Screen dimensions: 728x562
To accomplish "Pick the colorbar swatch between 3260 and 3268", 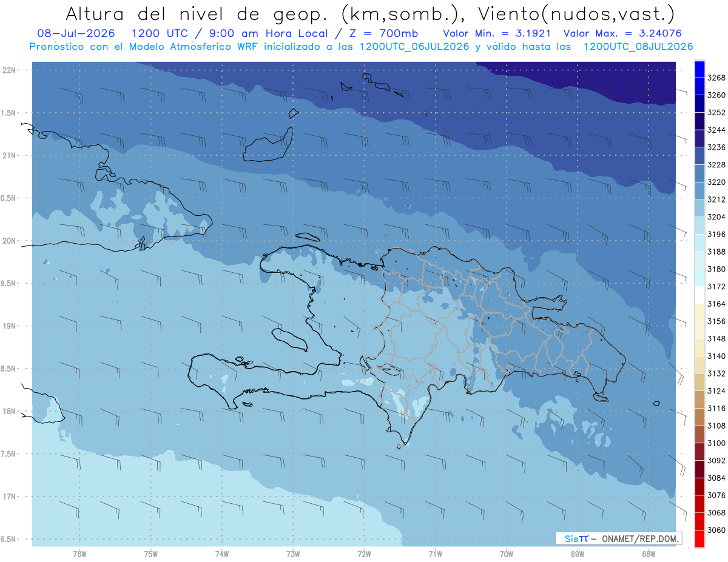I will tap(699, 87).
